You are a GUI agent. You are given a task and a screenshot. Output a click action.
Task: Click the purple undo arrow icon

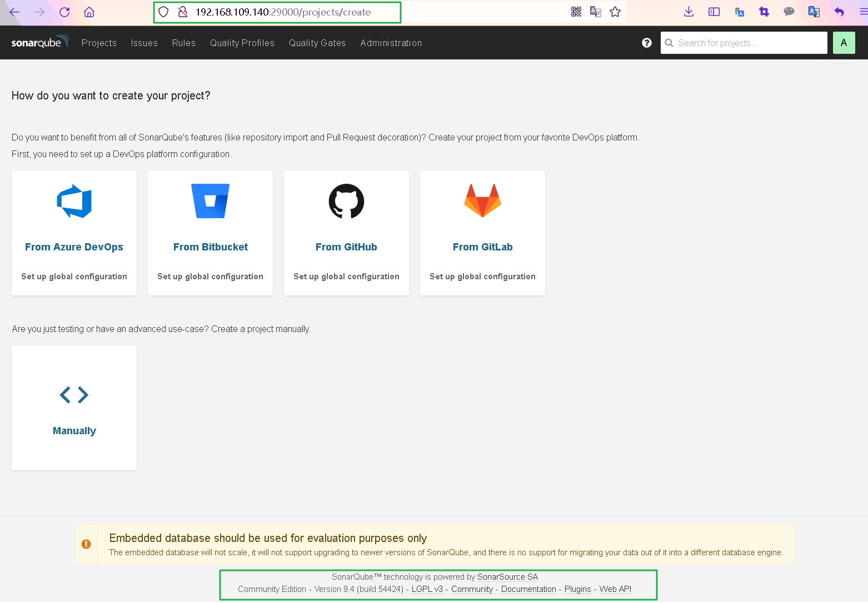click(x=839, y=12)
